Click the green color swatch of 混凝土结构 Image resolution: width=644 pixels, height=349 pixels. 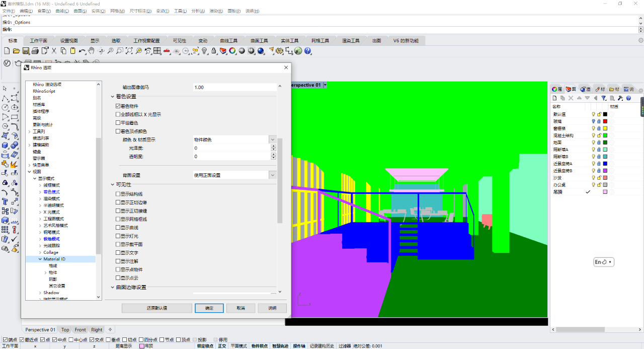point(605,135)
